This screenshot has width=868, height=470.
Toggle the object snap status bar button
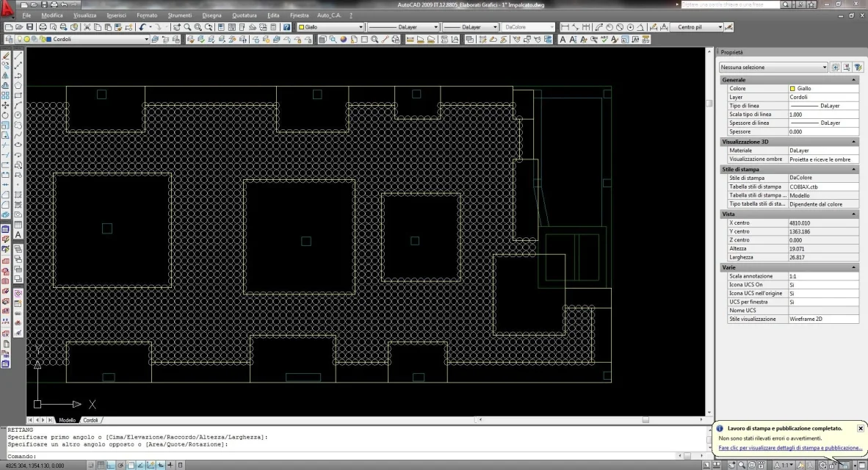click(x=131, y=466)
